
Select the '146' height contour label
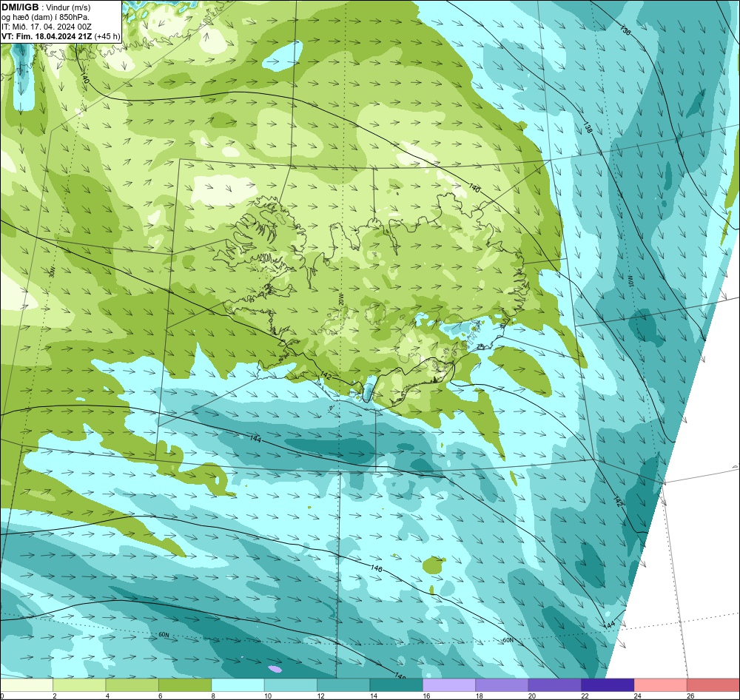[x=376, y=568]
